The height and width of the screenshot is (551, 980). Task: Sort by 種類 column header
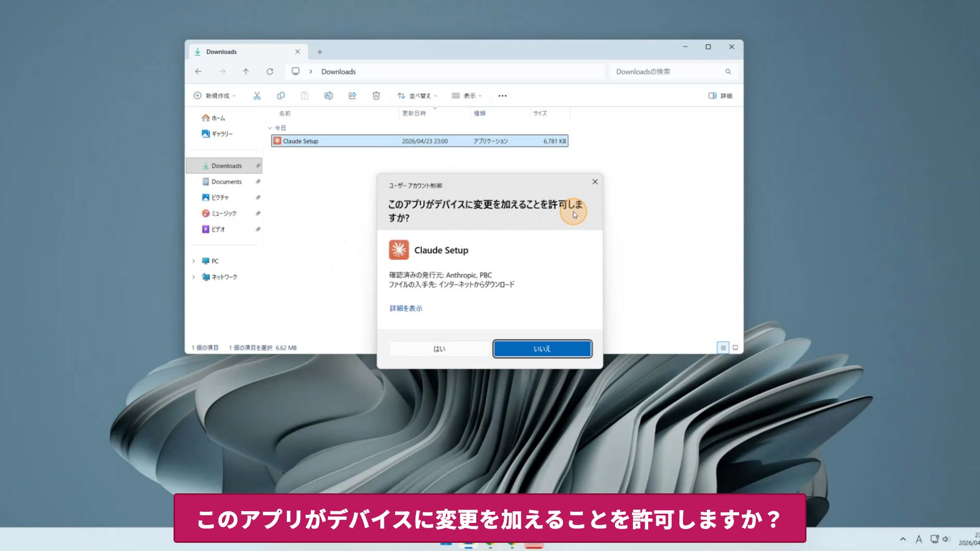tap(480, 113)
